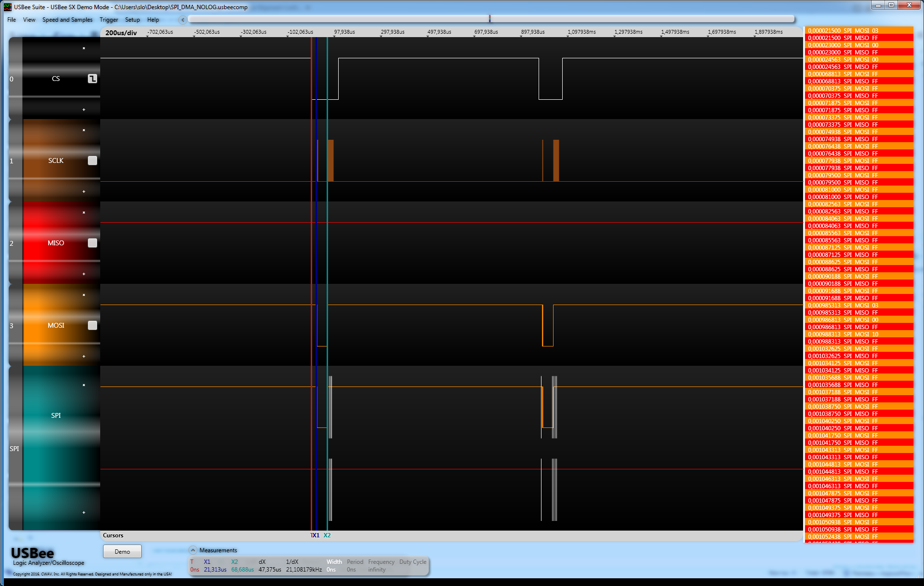924x586 pixels.
Task: Click the plus icon on the SCLK channel
Action: (84, 192)
